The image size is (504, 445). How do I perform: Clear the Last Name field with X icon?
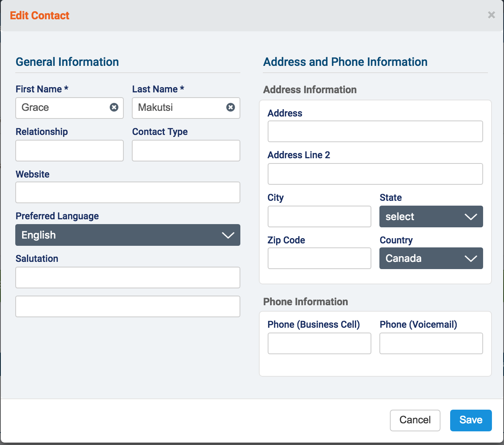[230, 107]
